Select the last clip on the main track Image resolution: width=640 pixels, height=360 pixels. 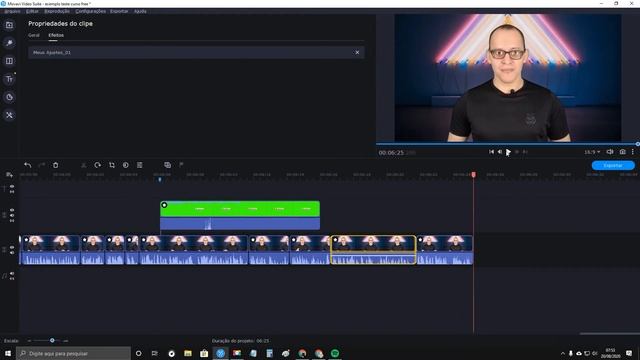point(445,250)
